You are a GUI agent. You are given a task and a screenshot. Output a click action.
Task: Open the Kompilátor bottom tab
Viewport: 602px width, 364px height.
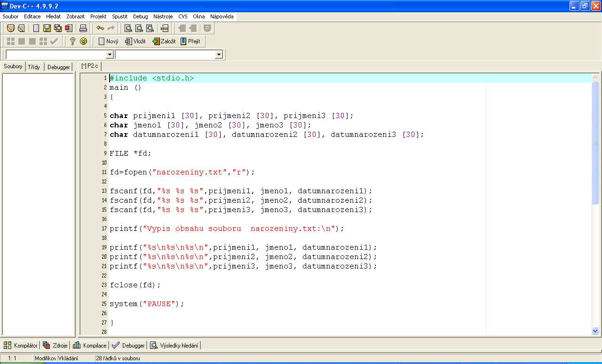21,345
